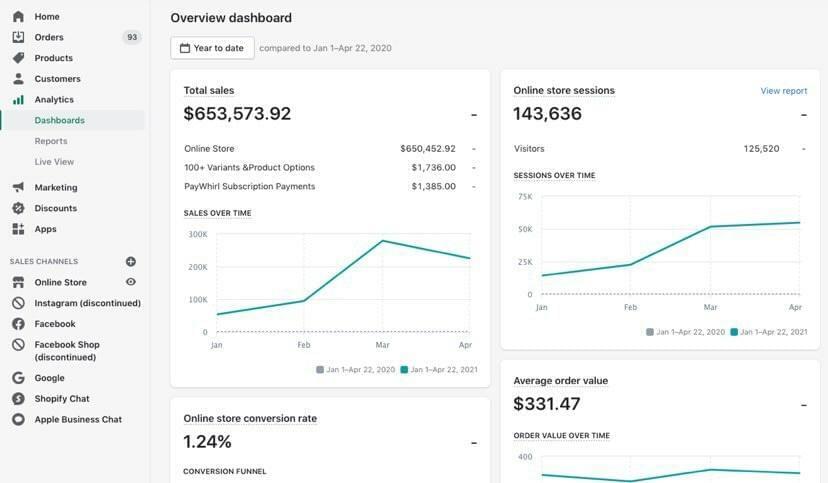Screen dimensions: 828x483
Task: Click the Home house icon
Action: 18,17
